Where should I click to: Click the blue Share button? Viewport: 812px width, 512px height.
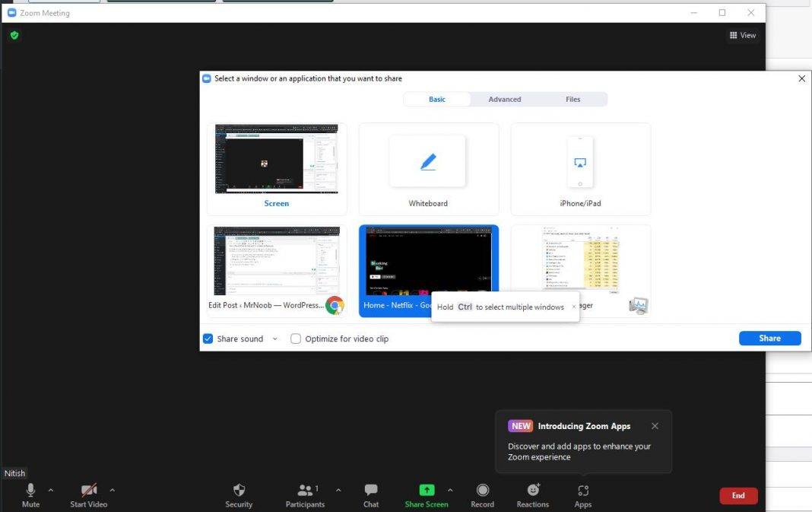click(769, 338)
